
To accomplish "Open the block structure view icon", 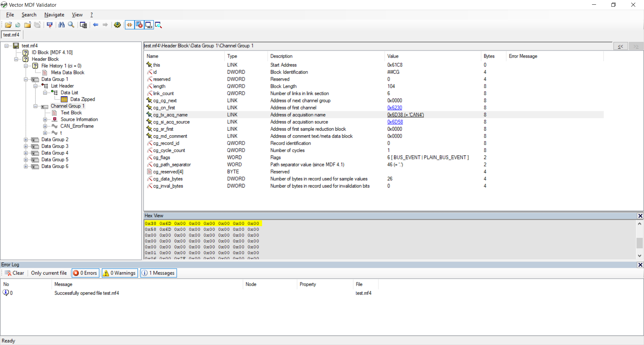I will pyautogui.click(x=83, y=25).
